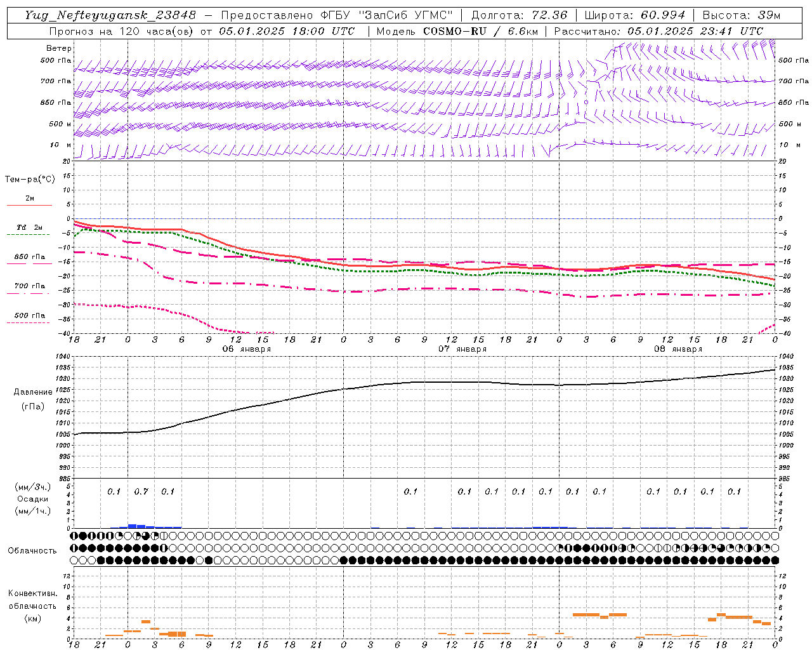The width and height of the screenshot is (812, 650).
Task: Click the Долгота: 72.36 value
Action: pyautogui.click(x=520, y=15)
